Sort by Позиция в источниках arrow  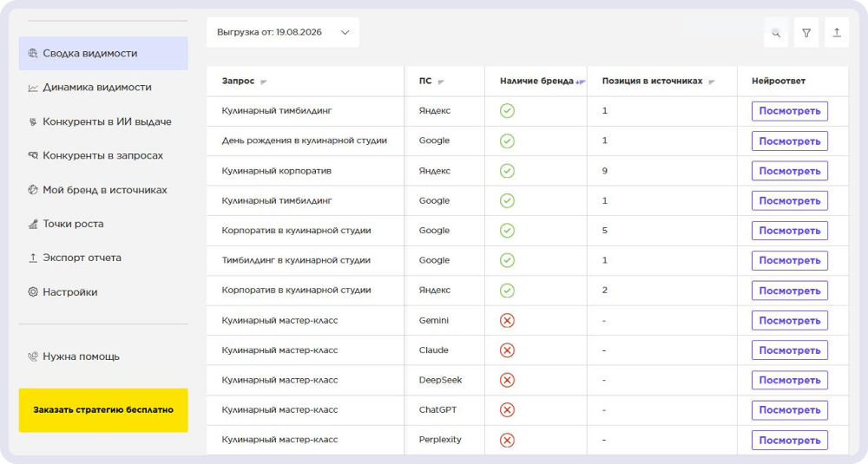[x=712, y=82]
